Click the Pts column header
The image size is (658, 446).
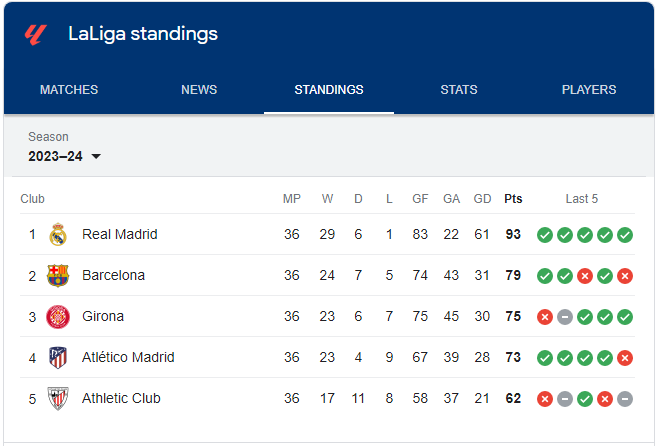pyautogui.click(x=513, y=198)
